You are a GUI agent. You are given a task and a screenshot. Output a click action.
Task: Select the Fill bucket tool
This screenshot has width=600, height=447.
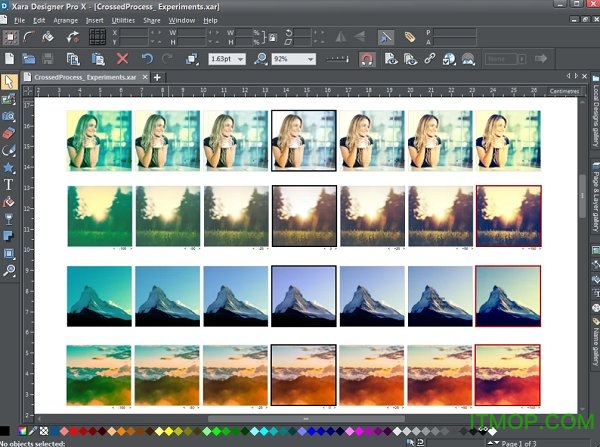click(x=8, y=202)
